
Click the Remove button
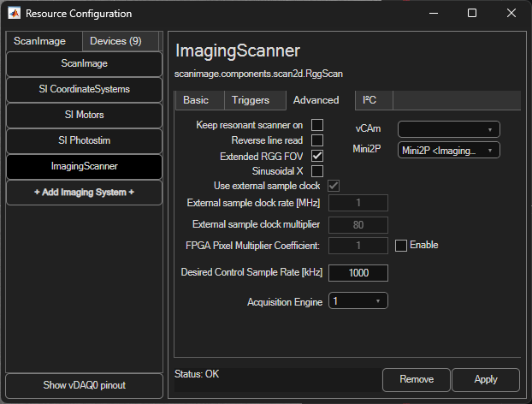[417, 379]
